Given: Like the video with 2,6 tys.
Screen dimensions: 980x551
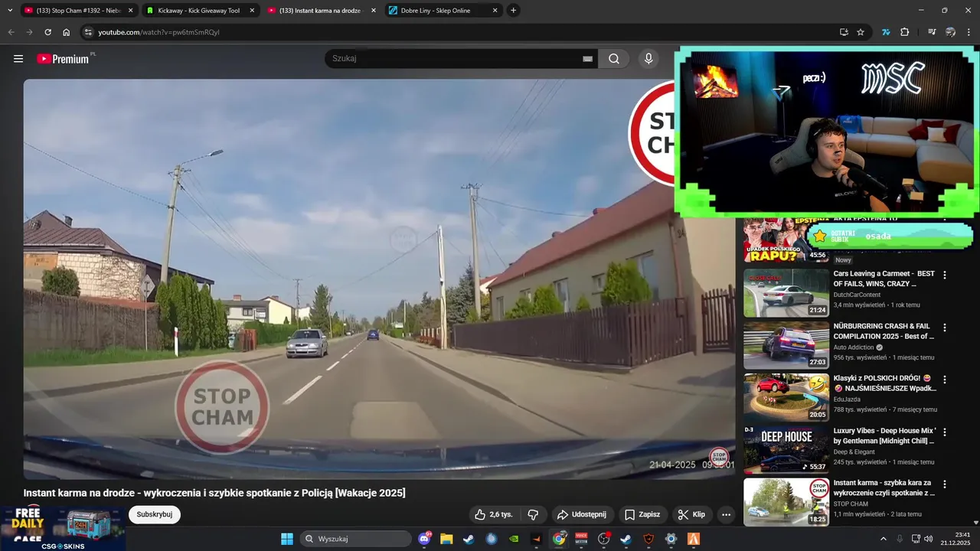Looking at the screenshot, I should 493,514.
